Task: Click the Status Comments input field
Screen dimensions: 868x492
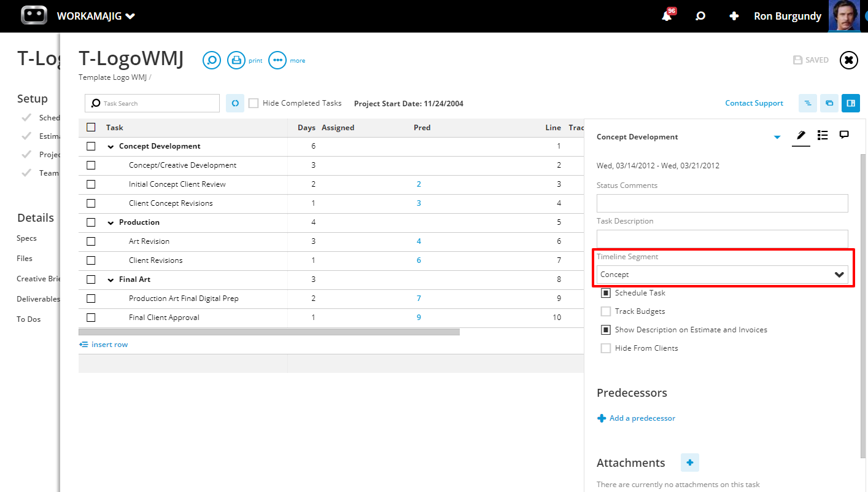Action: (723, 203)
